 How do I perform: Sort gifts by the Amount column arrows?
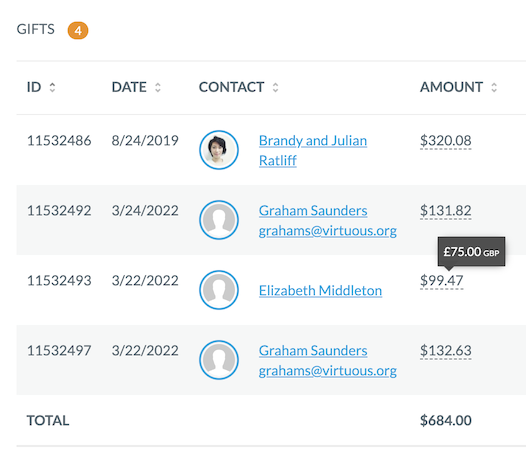click(494, 88)
